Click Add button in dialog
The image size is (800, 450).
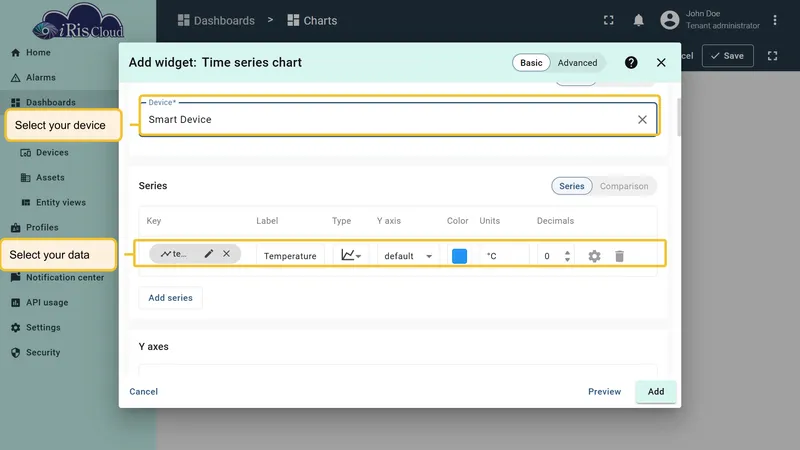(x=656, y=392)
